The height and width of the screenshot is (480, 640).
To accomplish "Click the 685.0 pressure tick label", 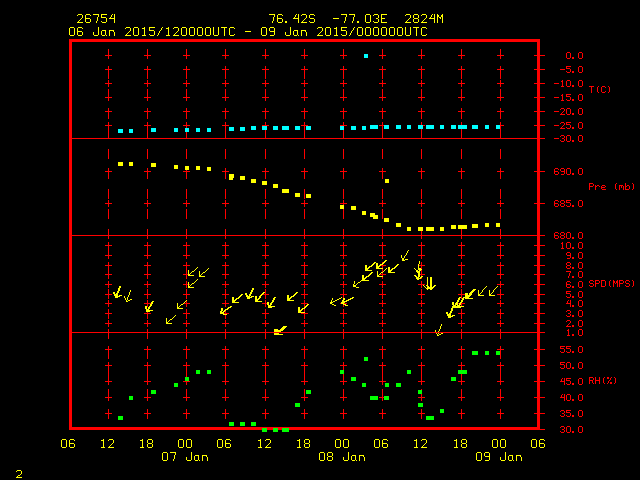I will (x=569, y=203).
